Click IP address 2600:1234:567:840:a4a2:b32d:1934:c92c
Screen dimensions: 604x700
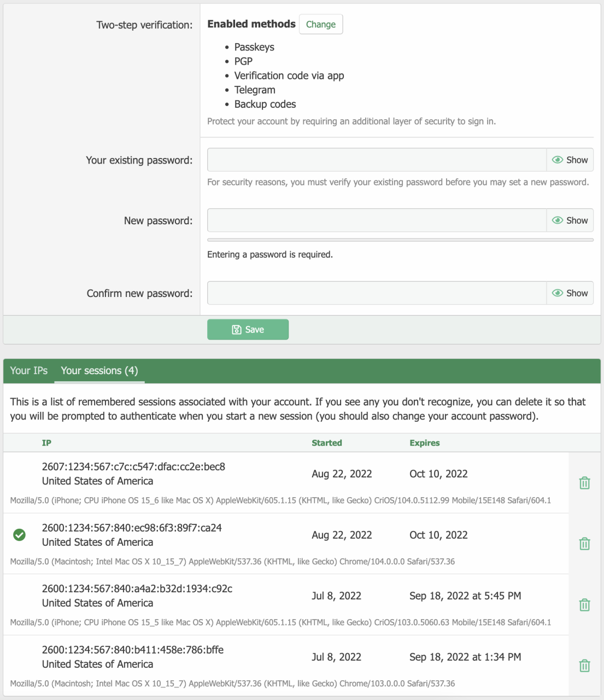(137, 588)
